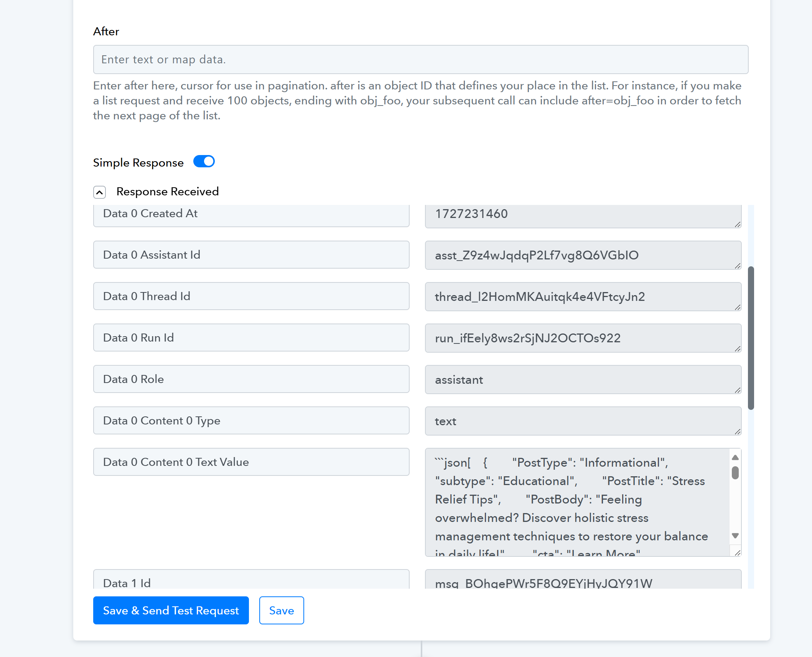Image resolution: width=812 pixels, height=657 pixels.
Task: Click resize handle of the assistant role field
Action: pyautogui.click(x=738, y=390)
